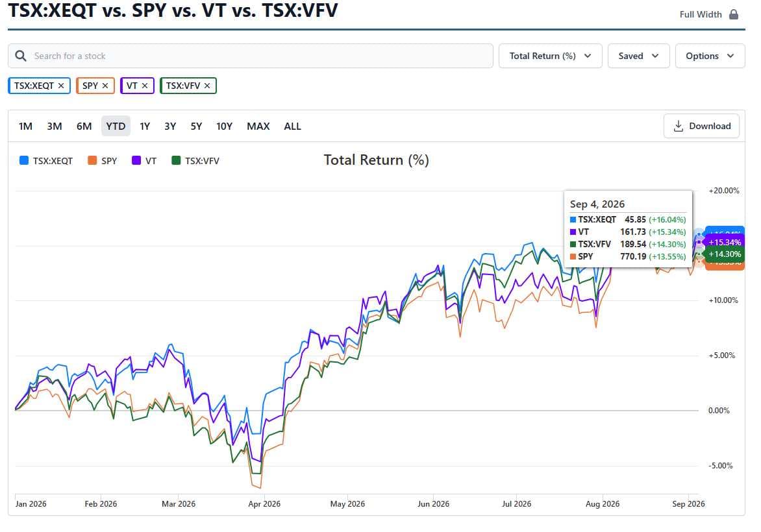Click the Sep 2026 axis label

pyautogui.click(x=688, y=504)
